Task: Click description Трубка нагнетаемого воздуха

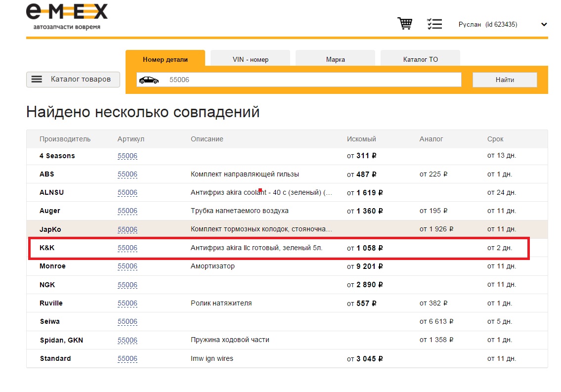Action: 239,211
